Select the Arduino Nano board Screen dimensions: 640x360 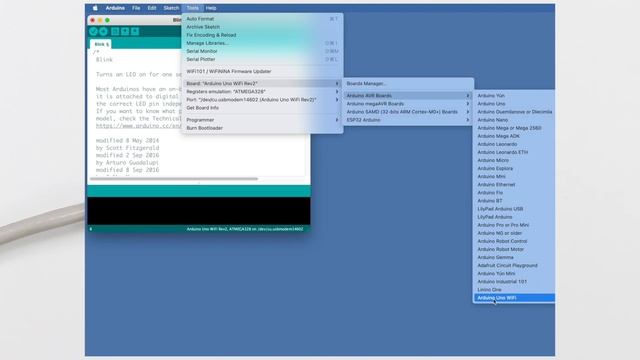coord(514,120)
